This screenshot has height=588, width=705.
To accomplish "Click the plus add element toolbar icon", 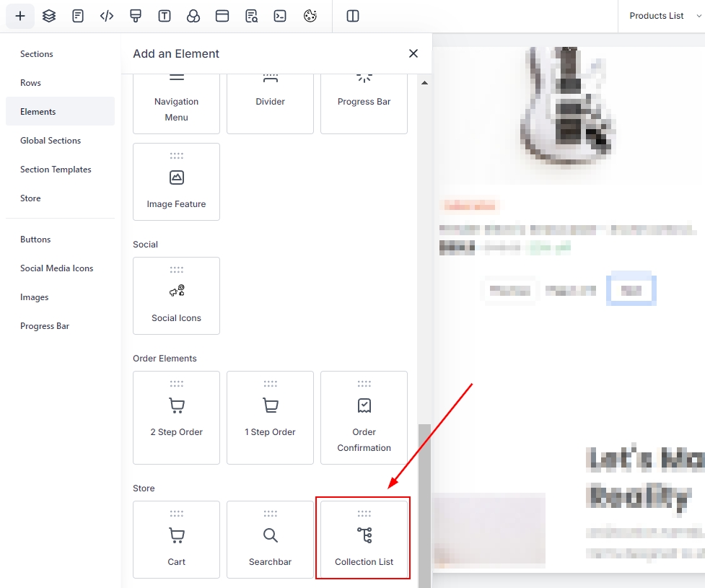I will [20, 16].
